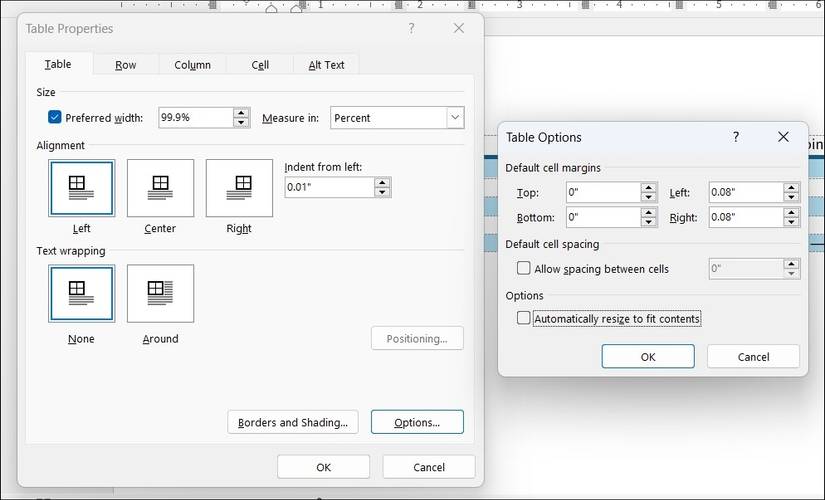Click the Top margin input field

click(x=603, y=193)
